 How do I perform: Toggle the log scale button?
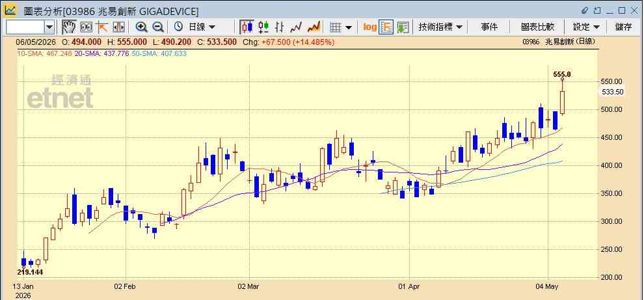[x=369, y=27]
